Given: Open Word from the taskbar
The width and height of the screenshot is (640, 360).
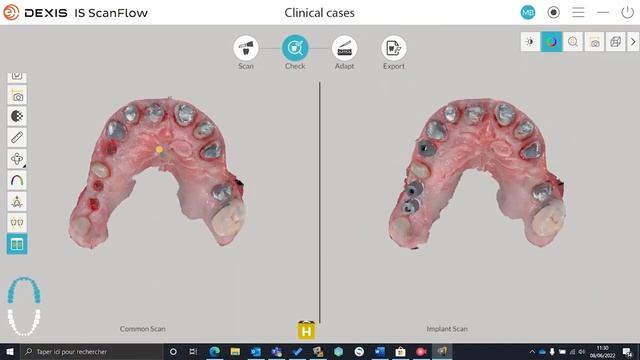Looking at the screenshot, I should tap(380, 351).
